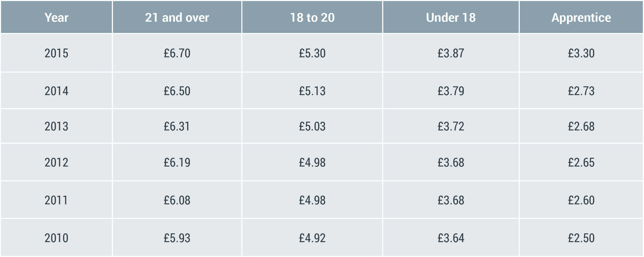Select the £6.70 rate cell
The height and width of the screenshot is (257, 644).
[177, 53]
